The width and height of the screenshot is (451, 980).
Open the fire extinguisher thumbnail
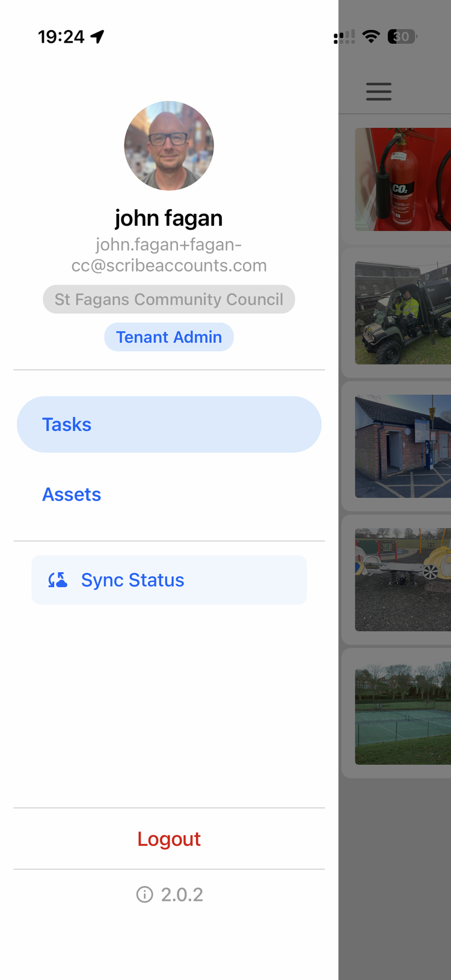pyautogui.click(x=403, y=179)
